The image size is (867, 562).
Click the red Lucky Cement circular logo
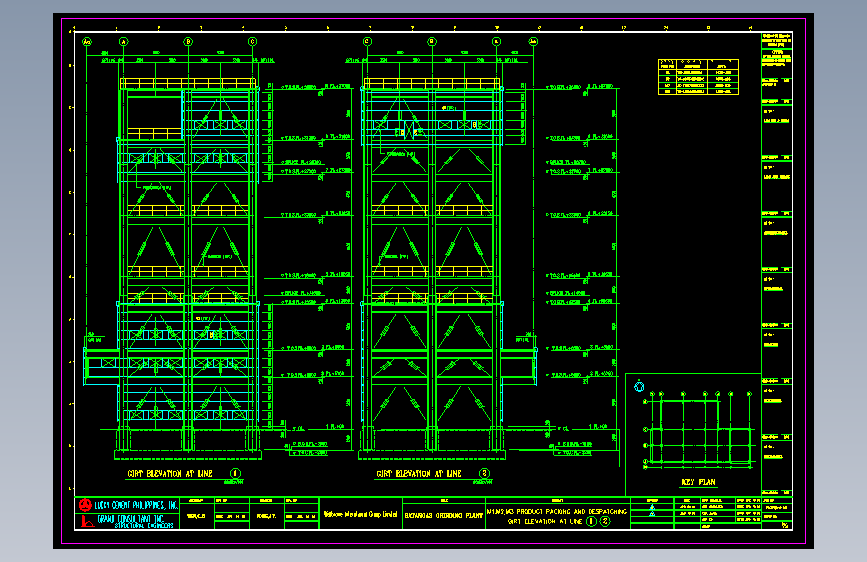[85, 505]
